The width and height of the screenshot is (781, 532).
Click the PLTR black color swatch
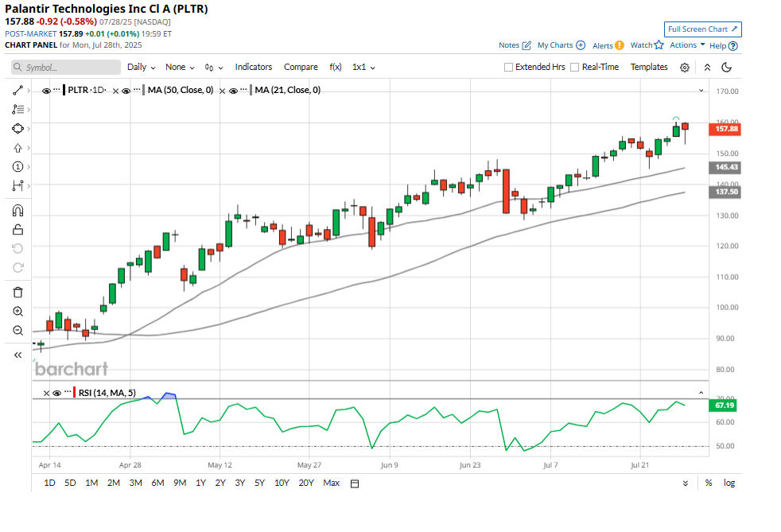coord(64,91)
